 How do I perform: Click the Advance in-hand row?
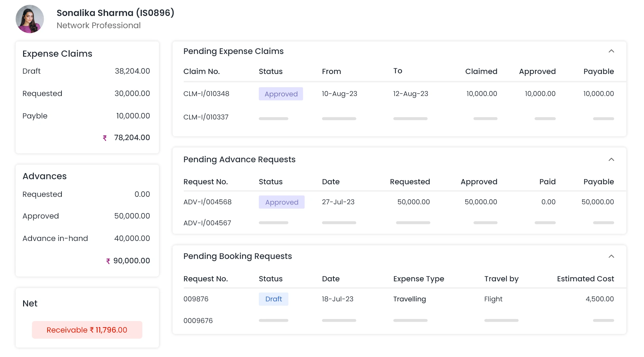86,238
